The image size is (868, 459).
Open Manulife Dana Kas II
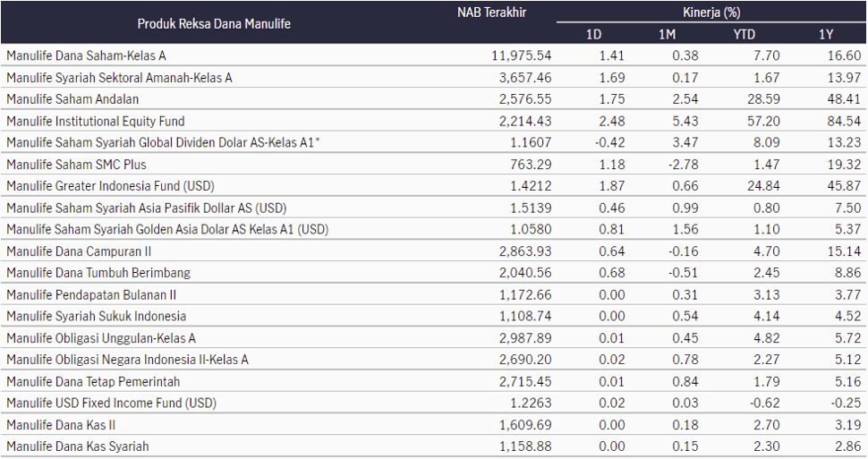(61, 425)
